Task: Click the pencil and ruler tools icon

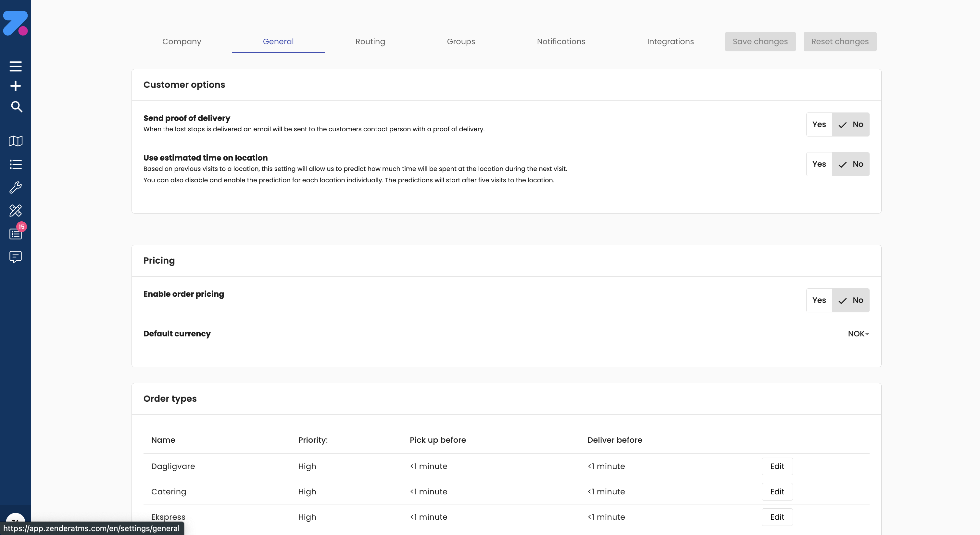Action: (15, 211)
